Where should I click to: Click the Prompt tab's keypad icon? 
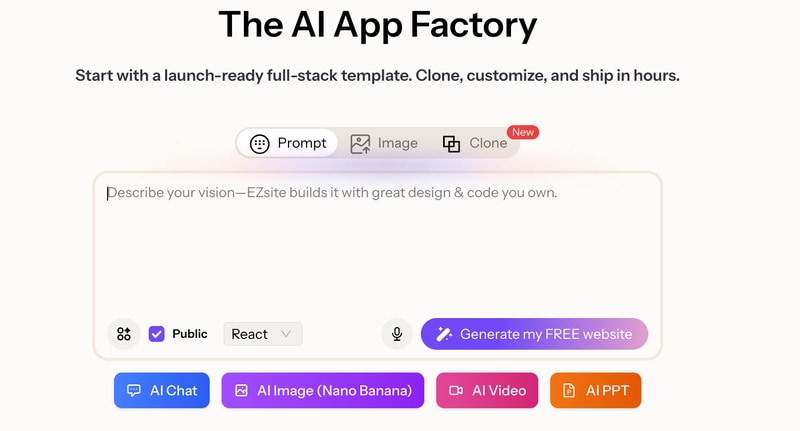260,143
